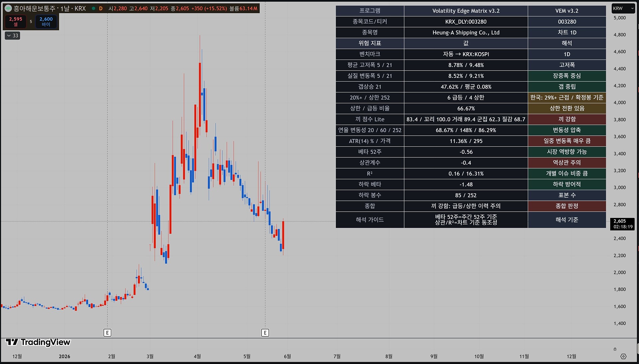Screen dimensions: 639x364
Task: Click the '85 / 252' sample count value
Action: [x=466, y=195]
